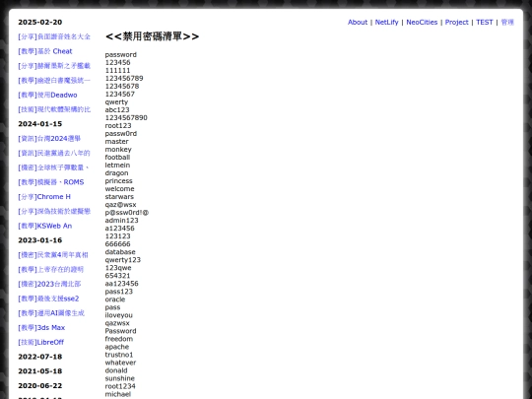
Task: Click the 'dragon' list entry
Action: 116,173
